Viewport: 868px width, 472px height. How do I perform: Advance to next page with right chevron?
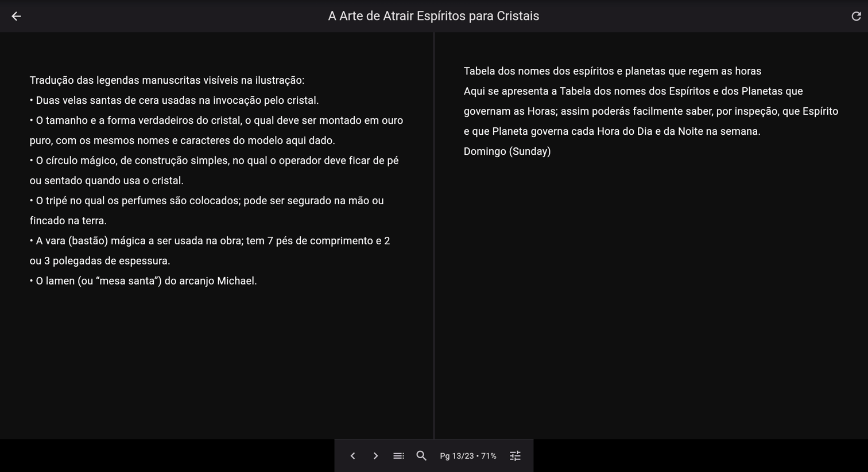tap(375, 455)
